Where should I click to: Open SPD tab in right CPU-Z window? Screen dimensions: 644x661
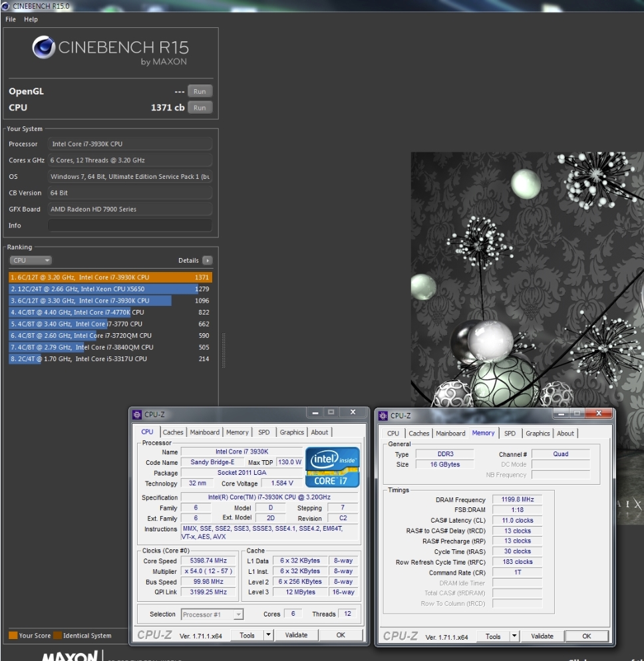pos(510,434)
